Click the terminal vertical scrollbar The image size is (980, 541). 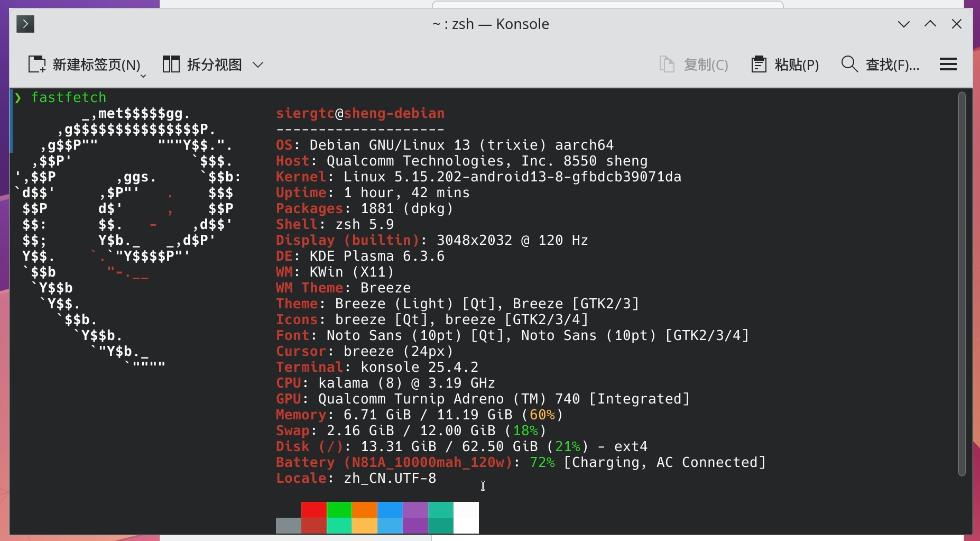[x=962, y=285]
